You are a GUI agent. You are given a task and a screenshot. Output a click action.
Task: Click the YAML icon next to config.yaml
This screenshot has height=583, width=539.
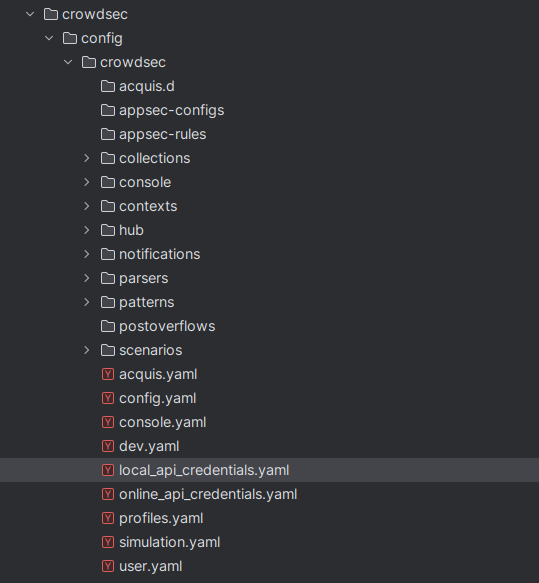coord(108,398)
